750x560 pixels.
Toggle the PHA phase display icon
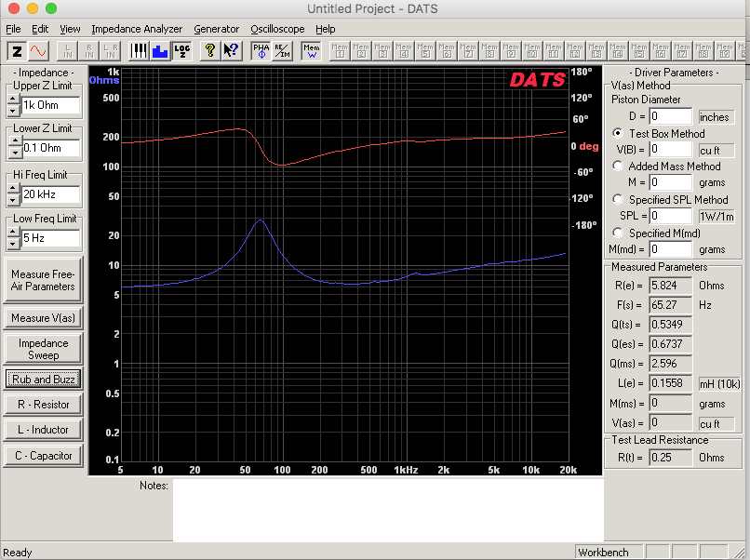click(x=261, y=50)
